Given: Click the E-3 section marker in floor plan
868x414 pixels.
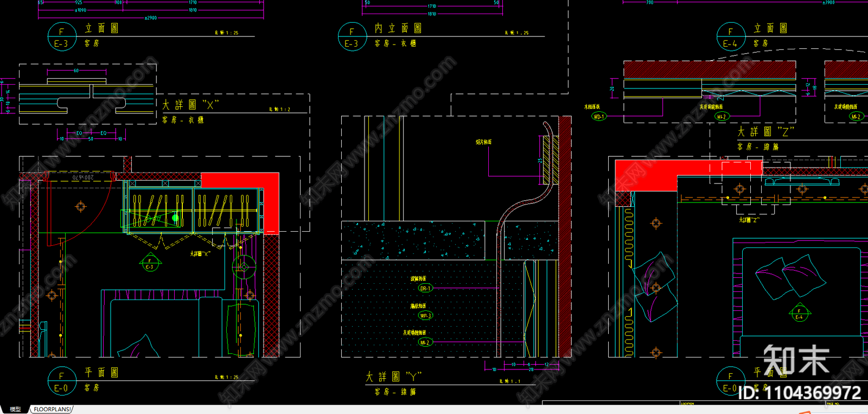Looking at the screenshot, I should point(150,264).
